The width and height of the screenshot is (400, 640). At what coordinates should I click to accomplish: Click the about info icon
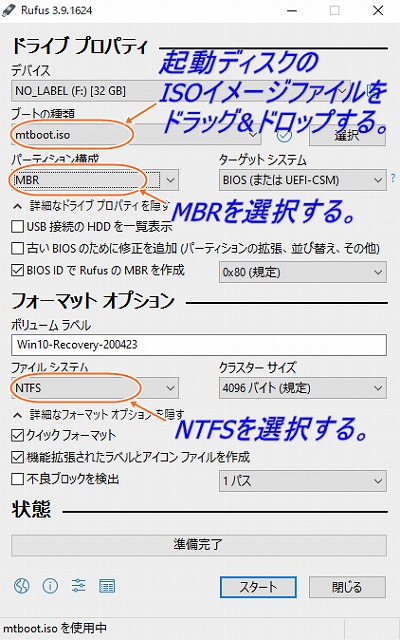coord(50,586)
